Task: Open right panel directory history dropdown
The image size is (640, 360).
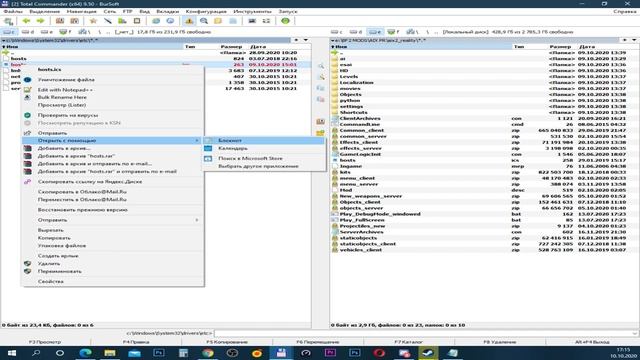Action: 634,40
